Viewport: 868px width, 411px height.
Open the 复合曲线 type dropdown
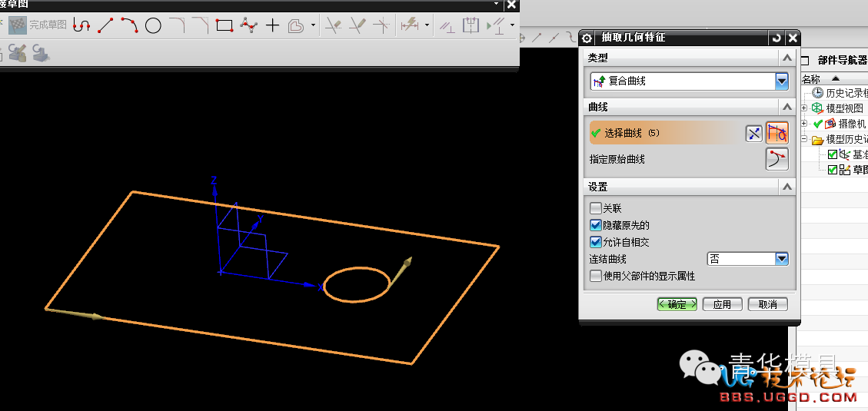pyautogui.click(x=782, y=81)
